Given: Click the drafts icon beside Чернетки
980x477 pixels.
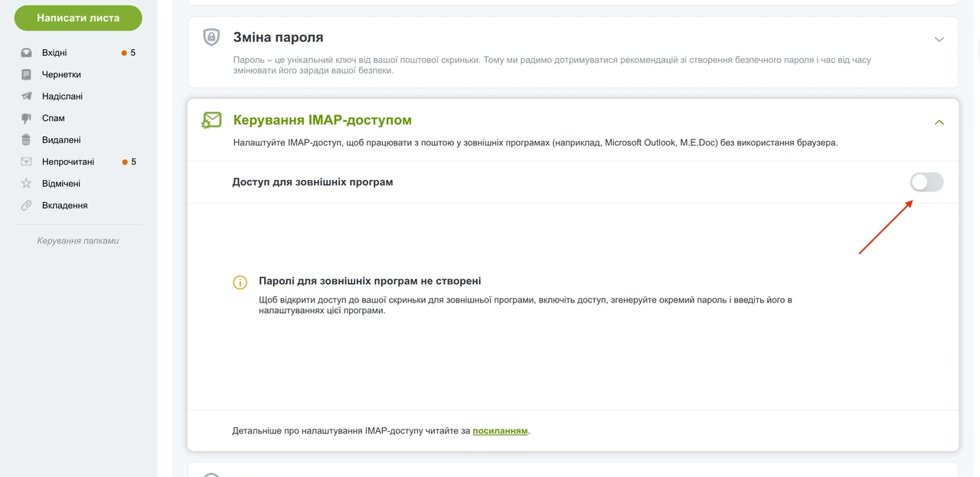Looking at the screenshot, I should coord(26,74).
